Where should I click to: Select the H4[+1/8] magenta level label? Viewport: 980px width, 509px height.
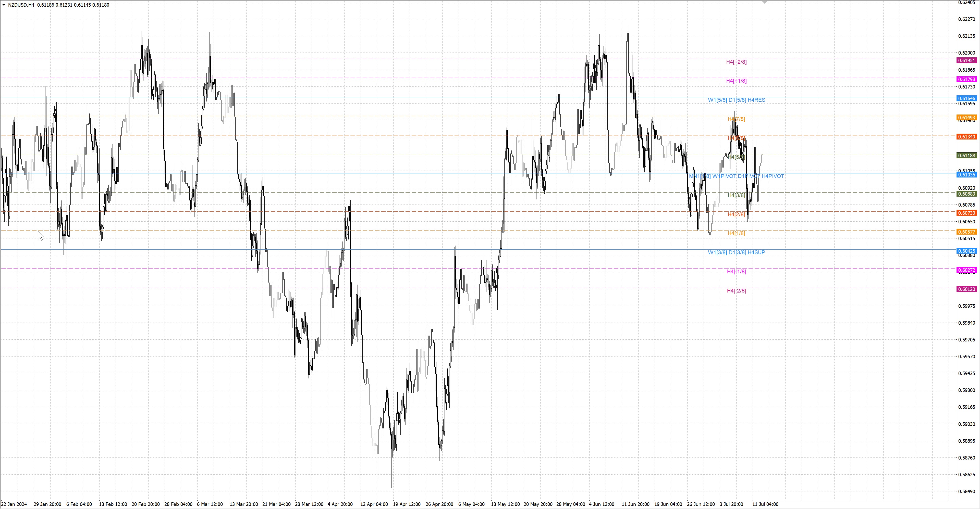point(736,81)
